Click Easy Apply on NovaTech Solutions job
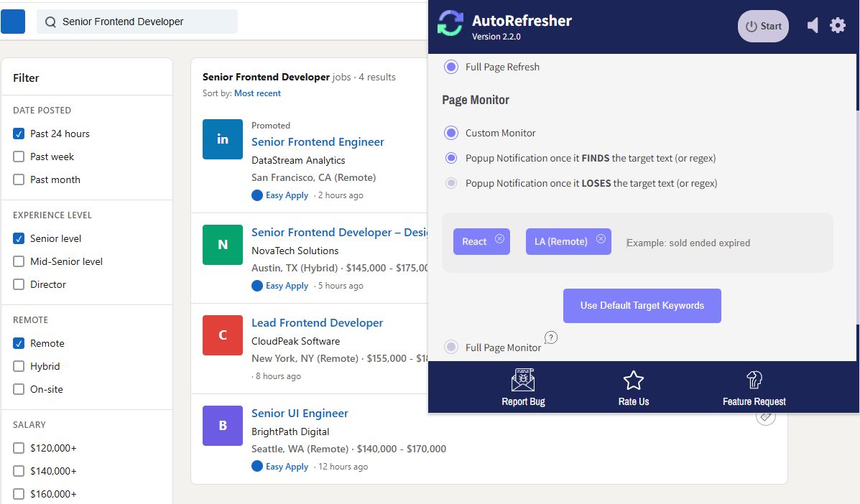The image size is (860, 504). [x=287, y=286]
